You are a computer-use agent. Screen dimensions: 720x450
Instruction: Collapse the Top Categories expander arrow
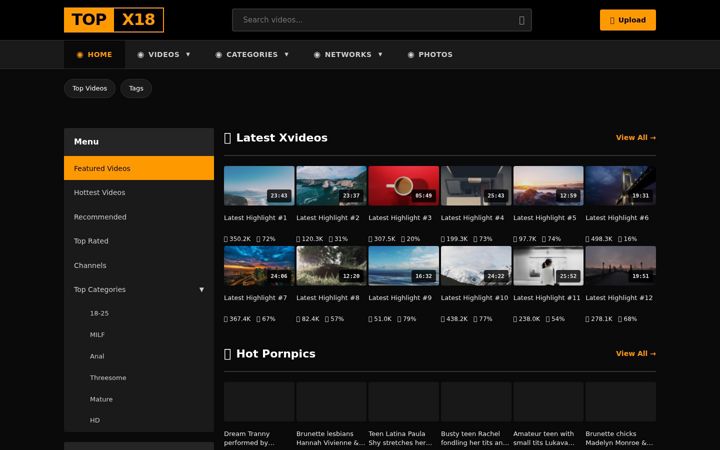click(202, 289)
